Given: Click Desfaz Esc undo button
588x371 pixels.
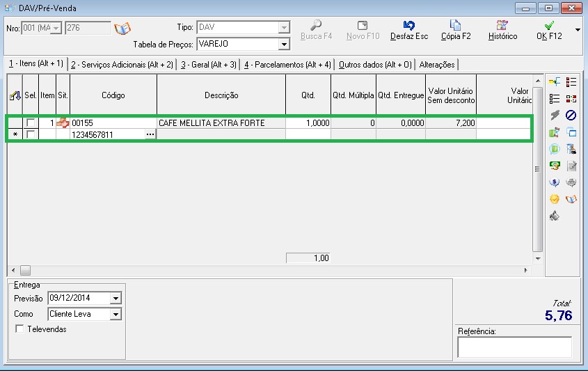Looking at the screenshot, I should coord(409,31).
